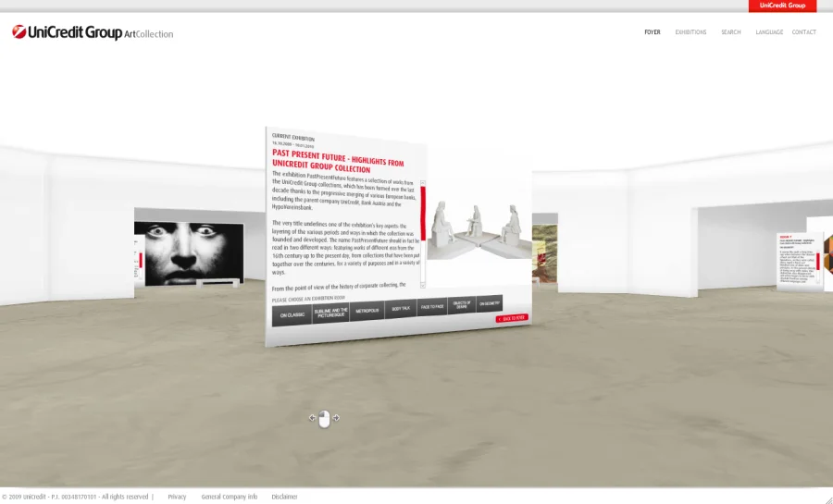Choose the On Classic exhibition room
The width and height of the screenshot is (833, 504).
pyautogui.click(x=292, y=314)
